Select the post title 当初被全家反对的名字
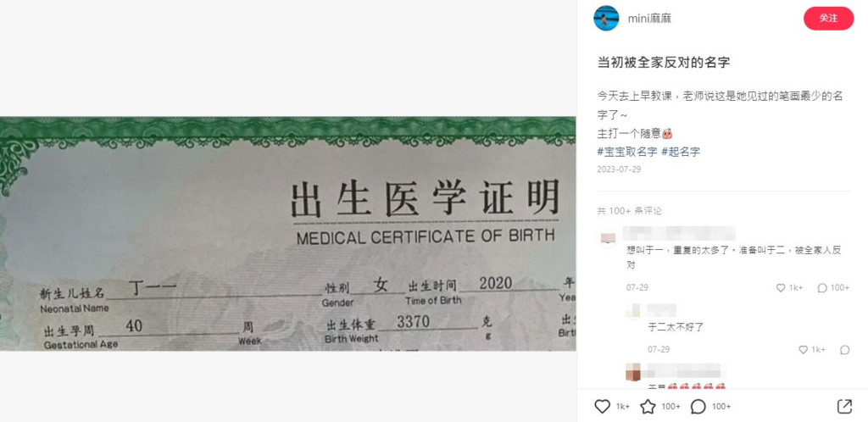The image size is (868, 422). coord(664,63)
